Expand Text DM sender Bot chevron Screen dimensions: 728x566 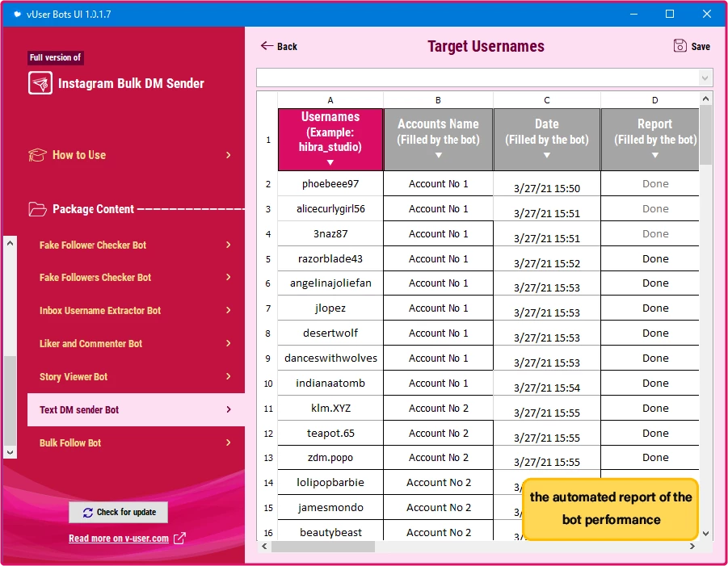(229, 409)
